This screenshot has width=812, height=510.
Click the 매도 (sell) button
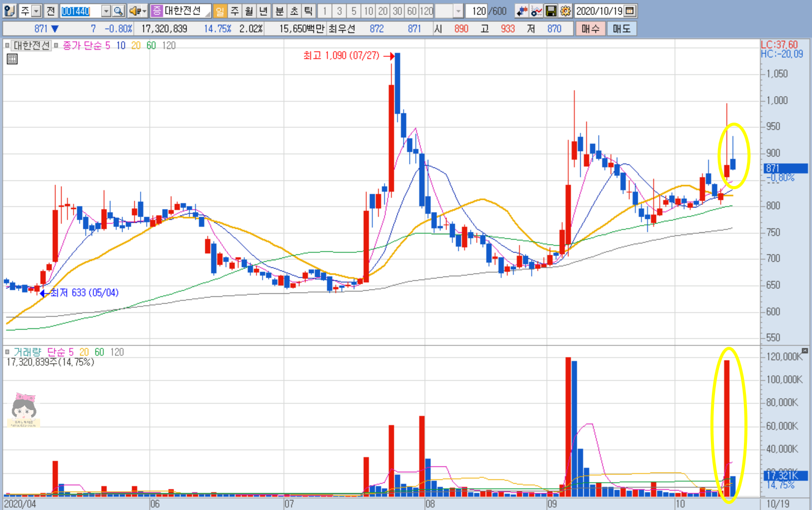point(621,28)
